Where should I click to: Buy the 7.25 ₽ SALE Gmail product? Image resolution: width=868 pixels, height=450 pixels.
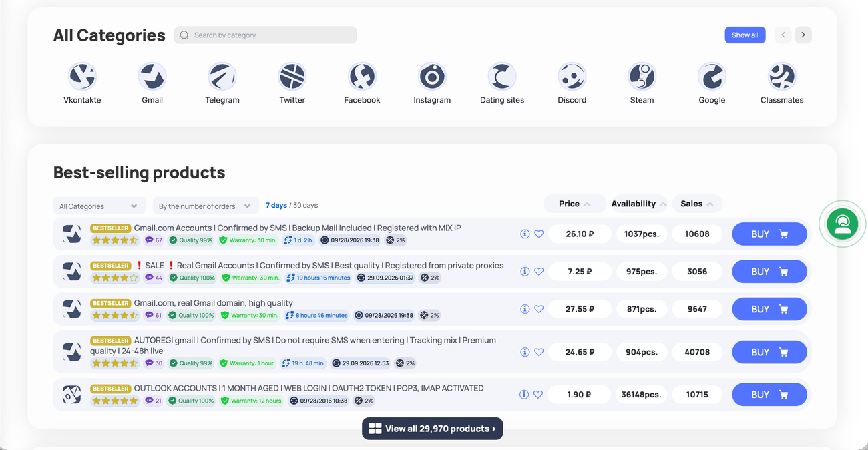[769, 272]
